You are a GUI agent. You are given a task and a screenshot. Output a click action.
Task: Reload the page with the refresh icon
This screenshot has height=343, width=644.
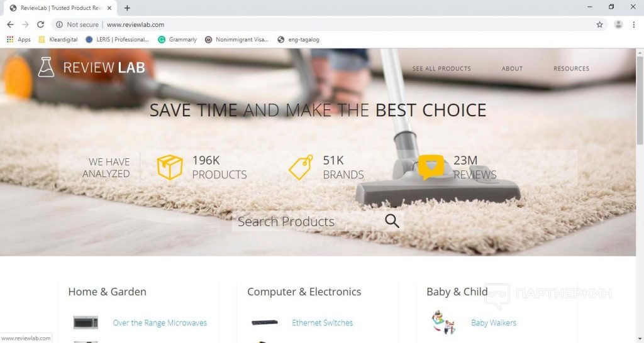[40, 24]
